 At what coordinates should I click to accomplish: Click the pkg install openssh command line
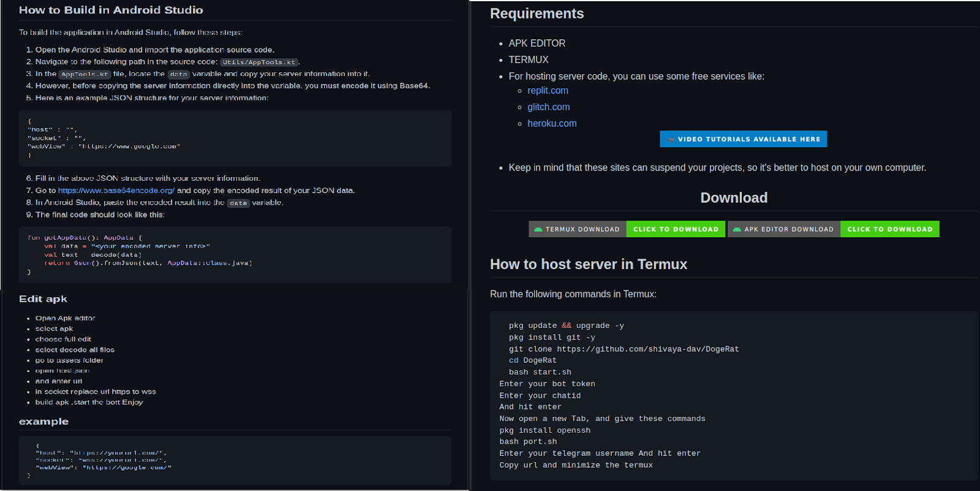pos(545,430)
